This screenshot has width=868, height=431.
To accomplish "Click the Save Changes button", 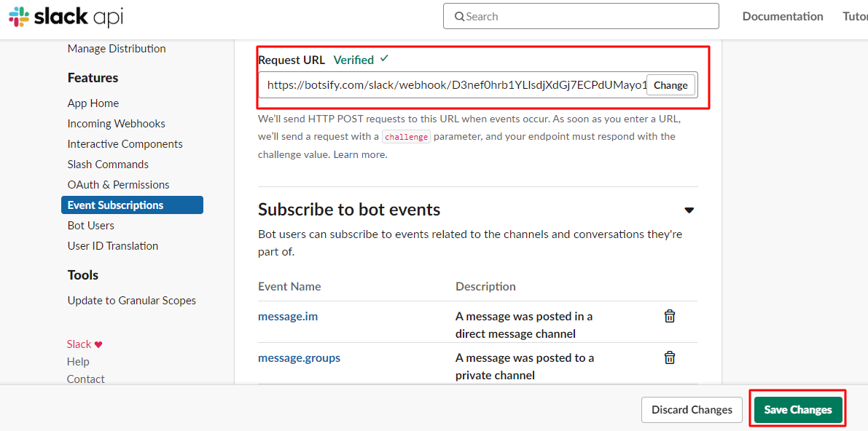I will (x=797, y=410).
